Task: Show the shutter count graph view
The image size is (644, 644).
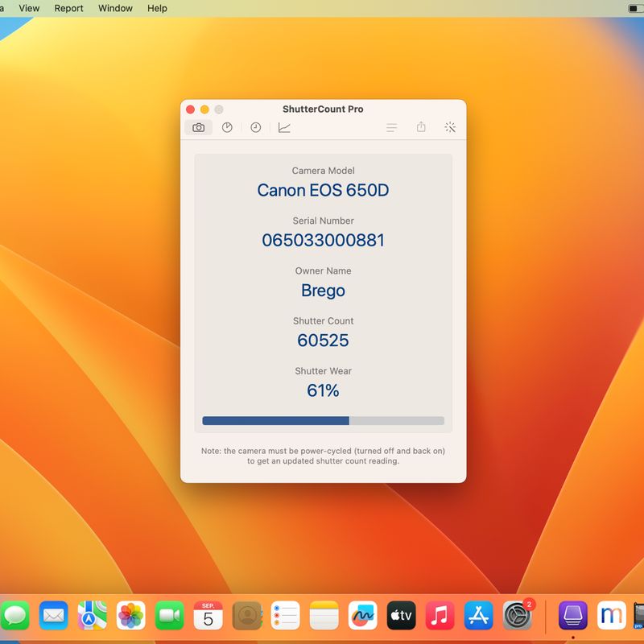Action: (284, 127)
